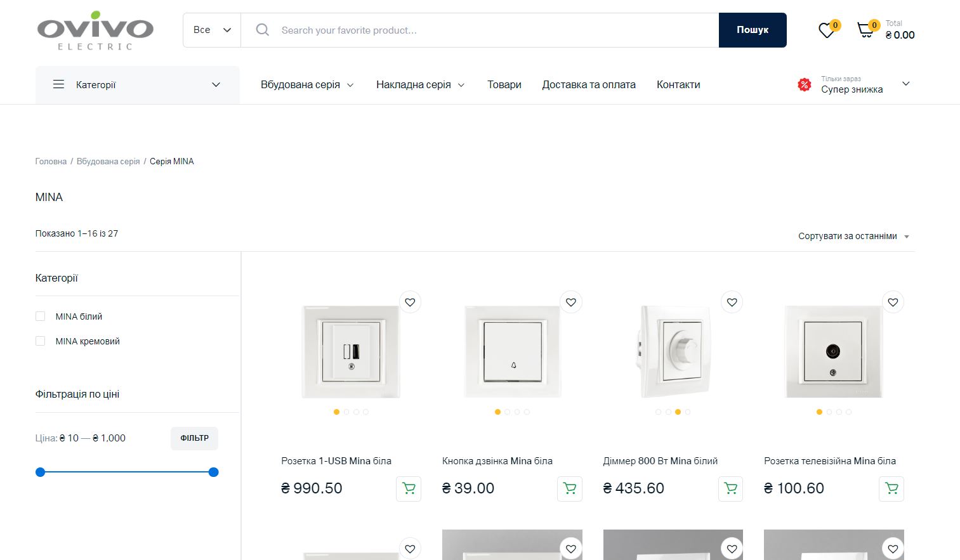Open the OVIVO Electric logo homepage
This screenshot has width=960, height=560.
point(95,30)
